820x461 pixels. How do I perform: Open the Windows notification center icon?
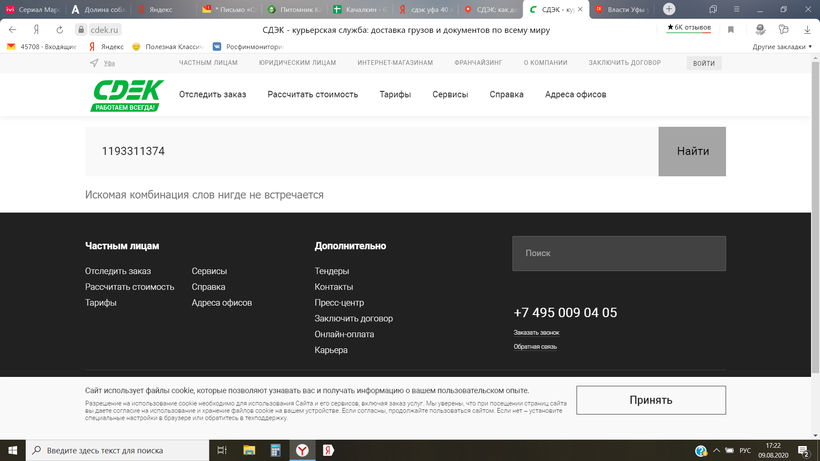804,450
